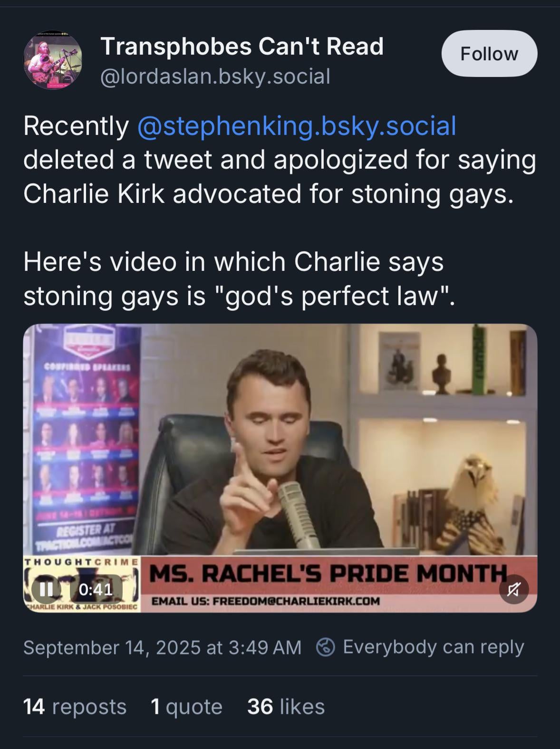560x749 pixels.
Task: Open the @lordaslan.bsky.social handle
Action: pyautogui.click(x=215, y=76)
